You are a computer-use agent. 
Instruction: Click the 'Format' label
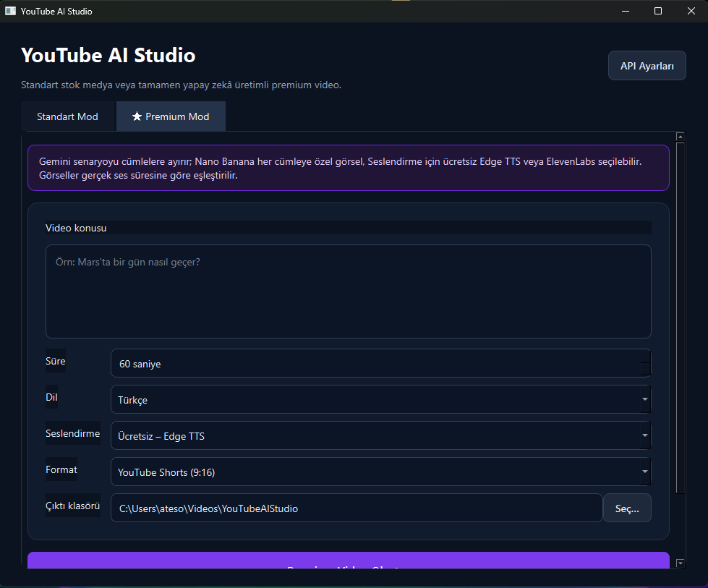tap(61, 469)
